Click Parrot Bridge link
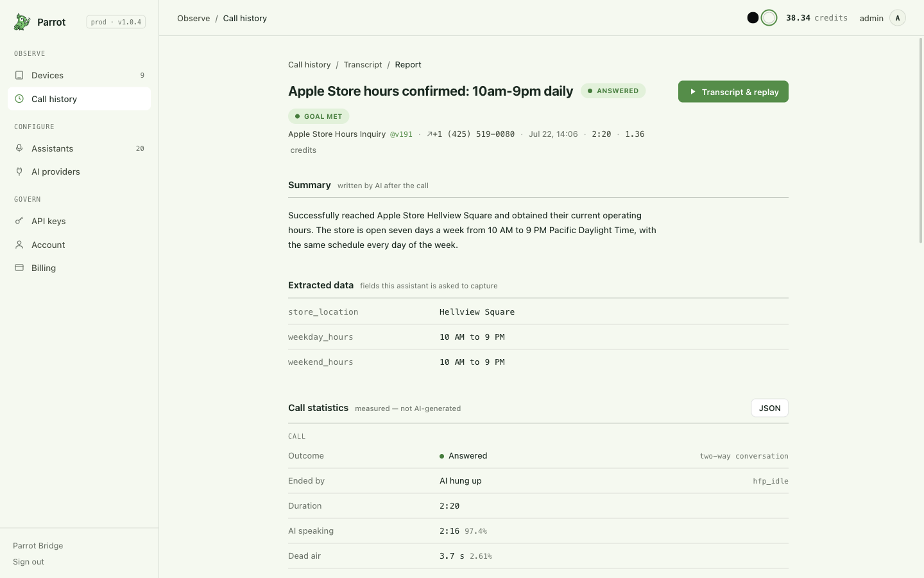The height and width of the screenshot is (578, 924). (x=38, y=545)
